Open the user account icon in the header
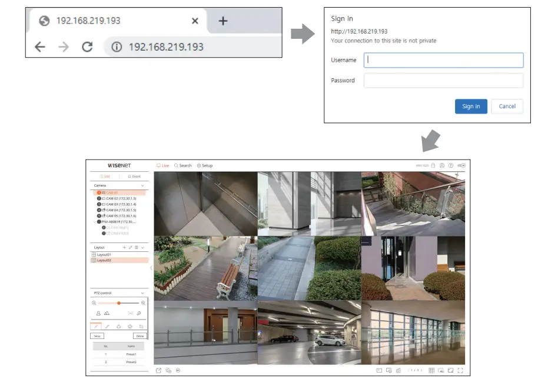 point(442,165)
